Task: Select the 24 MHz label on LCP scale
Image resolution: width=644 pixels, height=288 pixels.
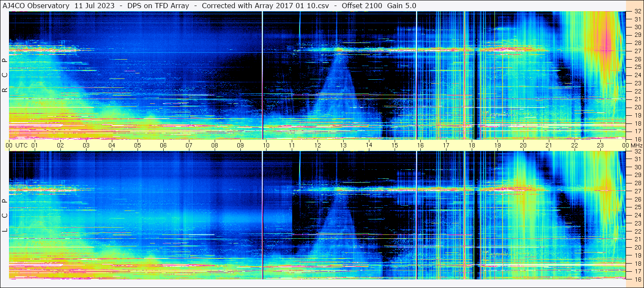Action: 637,215
